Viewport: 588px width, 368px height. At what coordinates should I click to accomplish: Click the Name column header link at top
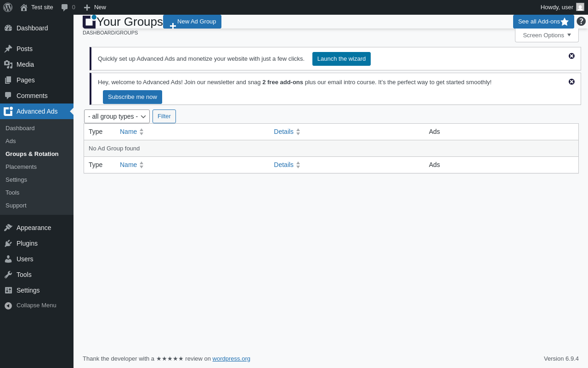click(128, 132)
